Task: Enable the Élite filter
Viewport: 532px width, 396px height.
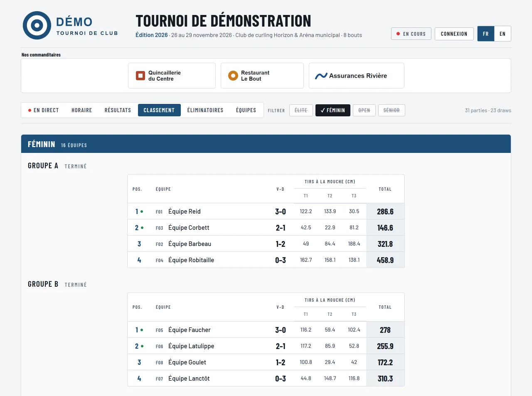Action: tap(301, 110)
